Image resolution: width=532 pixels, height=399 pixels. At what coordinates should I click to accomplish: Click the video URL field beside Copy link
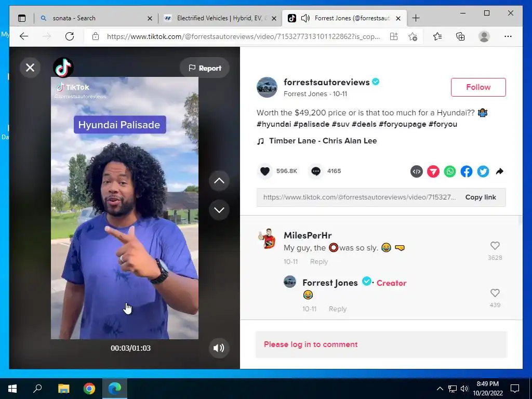click(360, 197)
